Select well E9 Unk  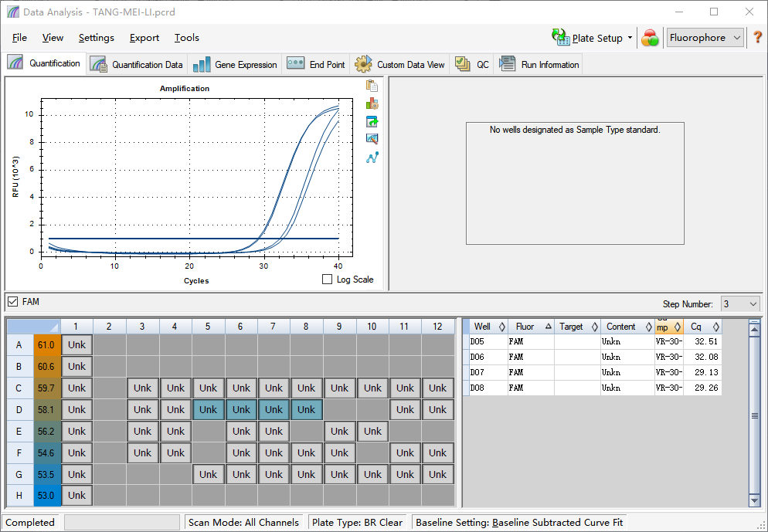pyautogui.click(x=339, y=431)
